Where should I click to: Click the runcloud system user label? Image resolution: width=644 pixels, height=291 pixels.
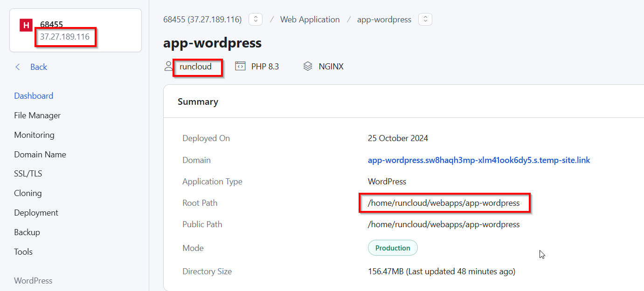point(195,67)
